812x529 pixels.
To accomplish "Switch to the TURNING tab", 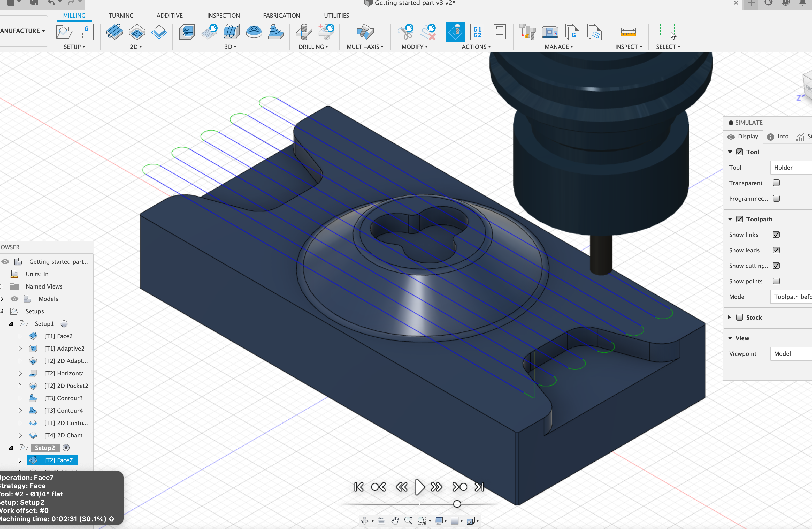I will (x=121, y=15).
